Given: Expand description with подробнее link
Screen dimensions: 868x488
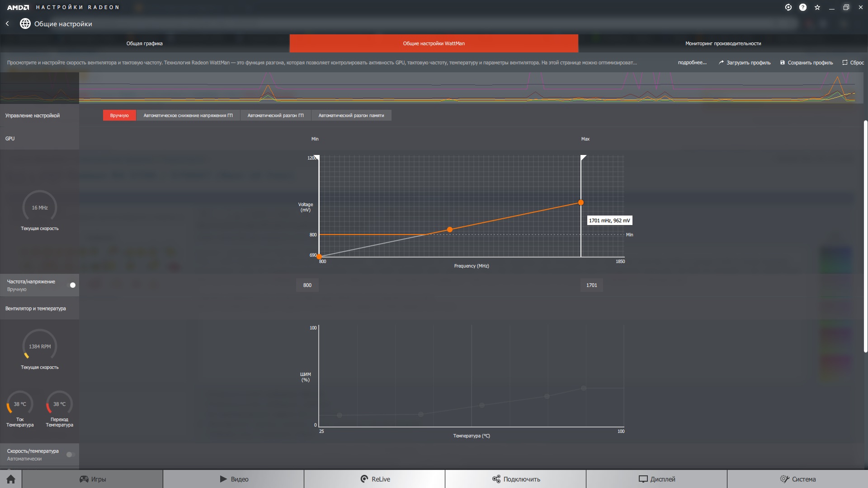Looking at the screenshot, I should pos(692,62).
